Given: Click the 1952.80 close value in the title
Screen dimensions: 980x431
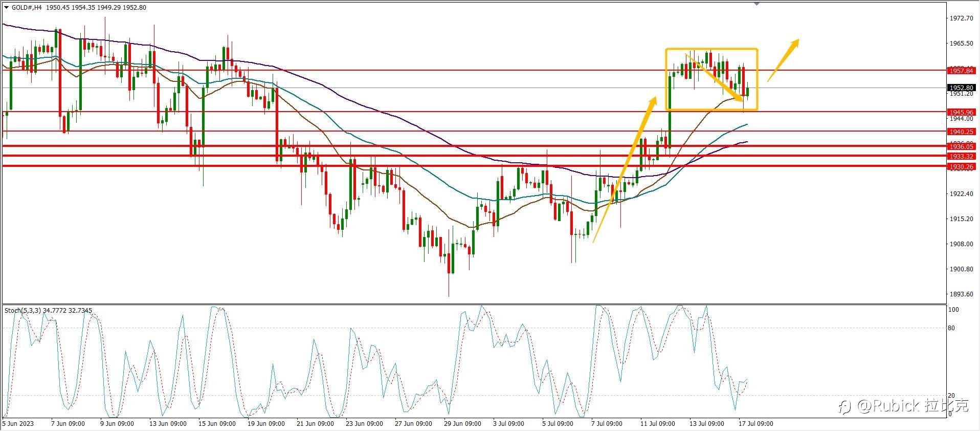Looking at the screenshot, I should click(x=135, y=8).
